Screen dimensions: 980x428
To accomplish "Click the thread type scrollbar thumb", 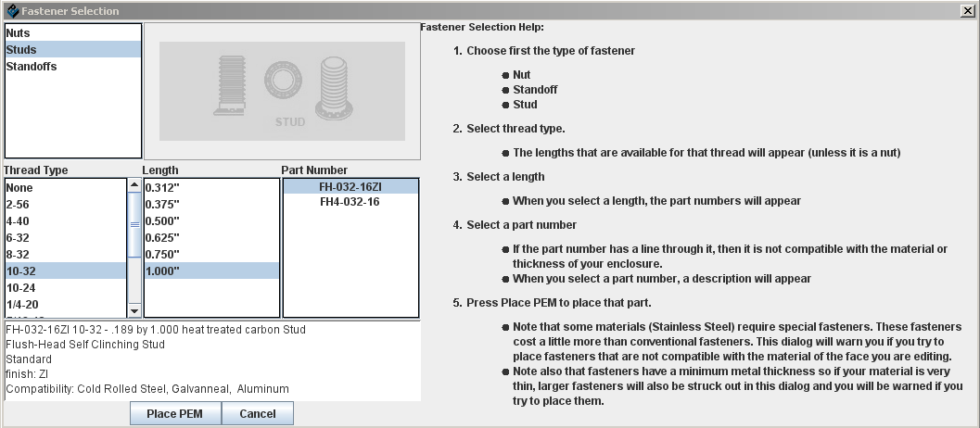I will pos(134,224).
